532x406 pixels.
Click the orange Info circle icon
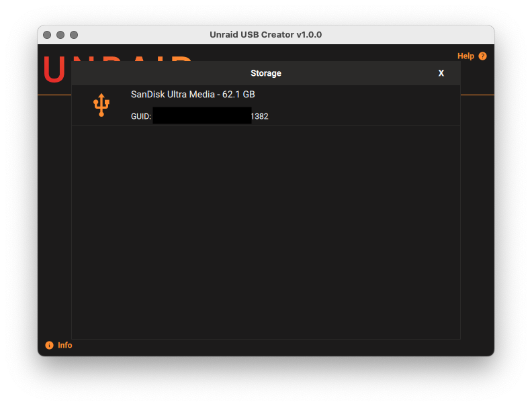[49, 345]
